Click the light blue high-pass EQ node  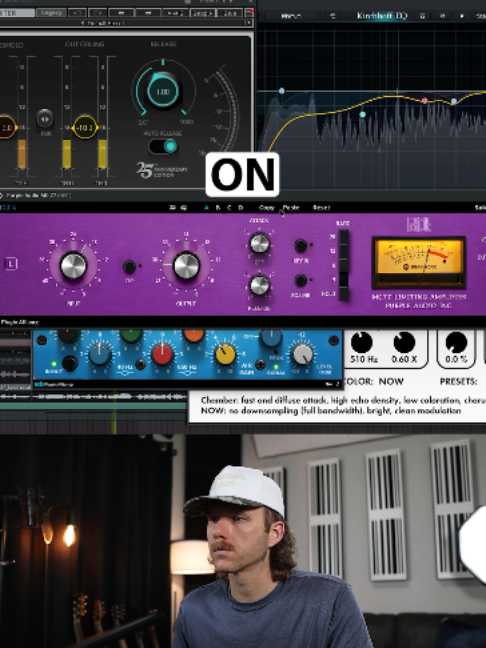pos(282,91)
